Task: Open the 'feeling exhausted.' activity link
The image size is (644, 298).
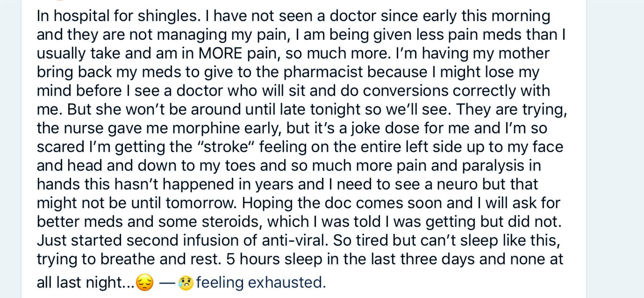Action: tap(261, 282)
